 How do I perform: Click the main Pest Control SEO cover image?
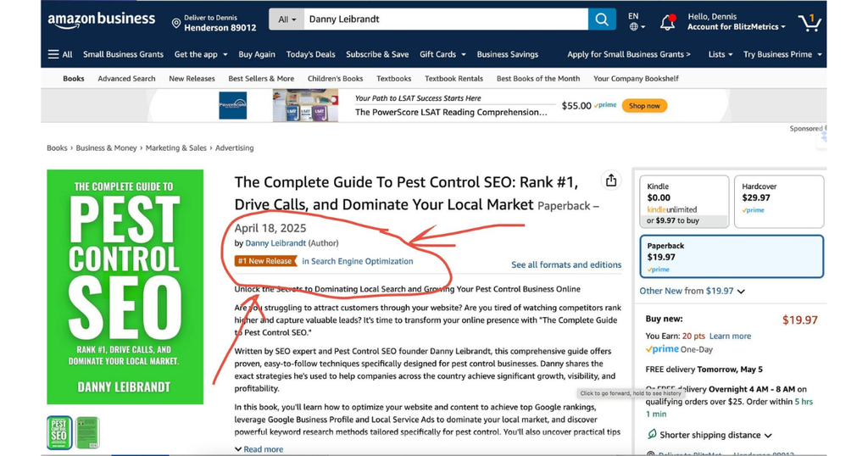pos(125,286)
